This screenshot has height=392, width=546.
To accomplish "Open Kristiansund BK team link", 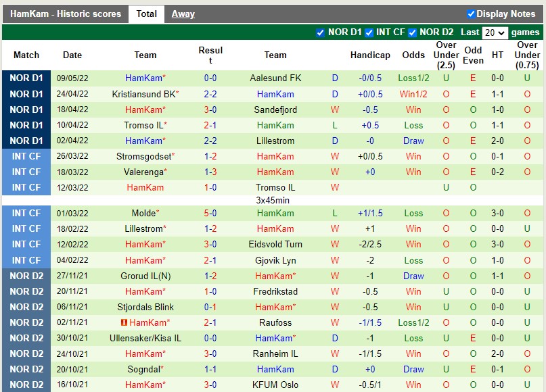I will point(144,94).
